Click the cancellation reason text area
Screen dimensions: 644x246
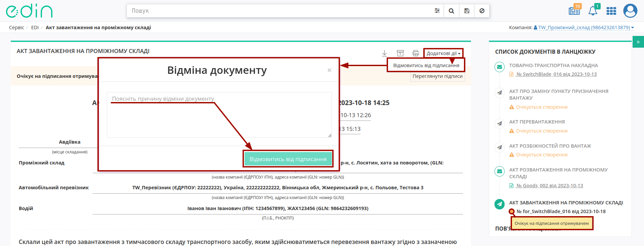pyautogui.click(x=219, y=115)
